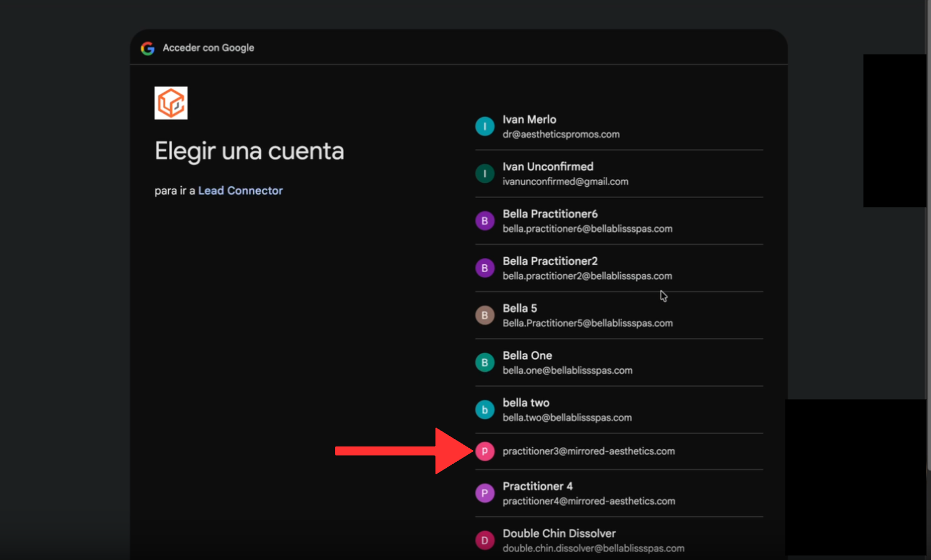Choose the Bella Practitioner6 account name
The image size is (931, 560).
click(x=550, y=214)
